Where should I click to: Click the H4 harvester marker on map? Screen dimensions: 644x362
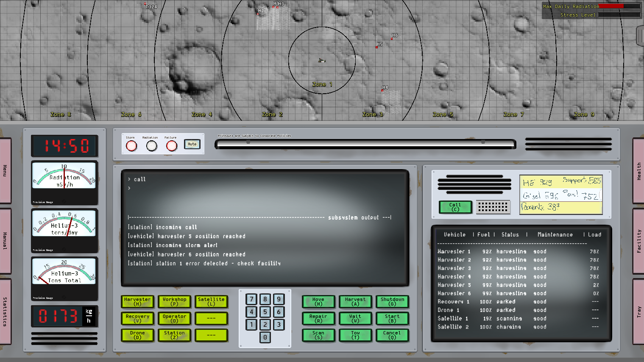point(382,90)
